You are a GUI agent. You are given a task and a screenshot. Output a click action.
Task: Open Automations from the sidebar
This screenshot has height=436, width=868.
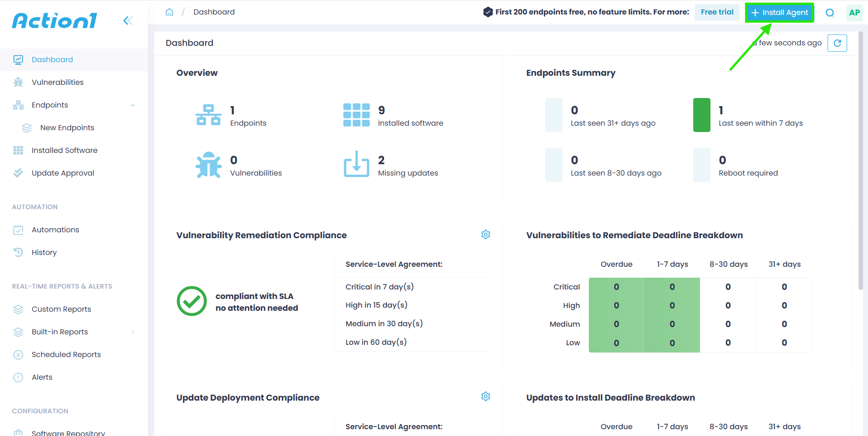click(55, 230)
